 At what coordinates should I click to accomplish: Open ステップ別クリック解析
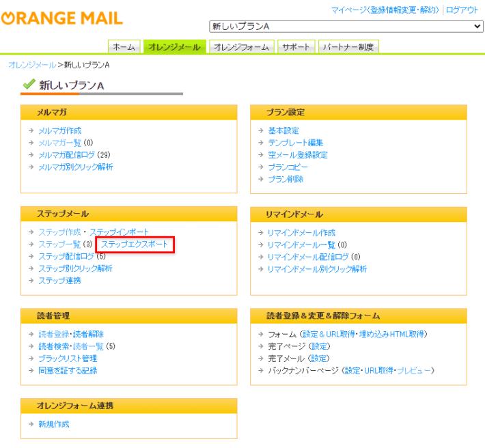pos(75,268)
